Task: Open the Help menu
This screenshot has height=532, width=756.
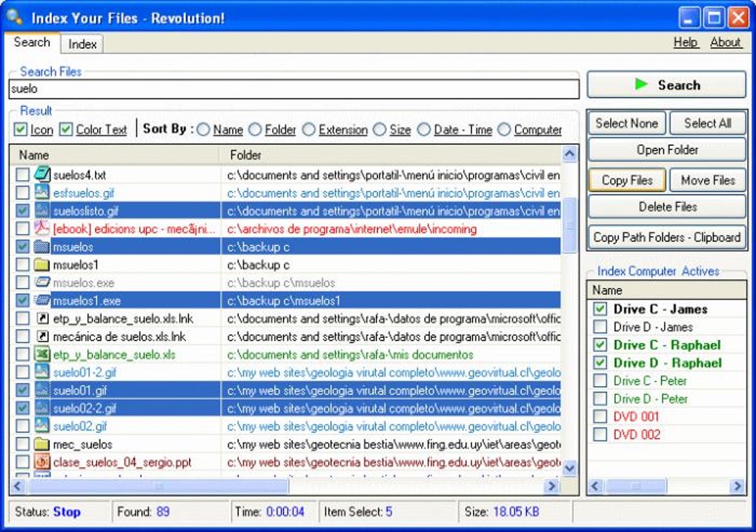Action: pos(685,42)
